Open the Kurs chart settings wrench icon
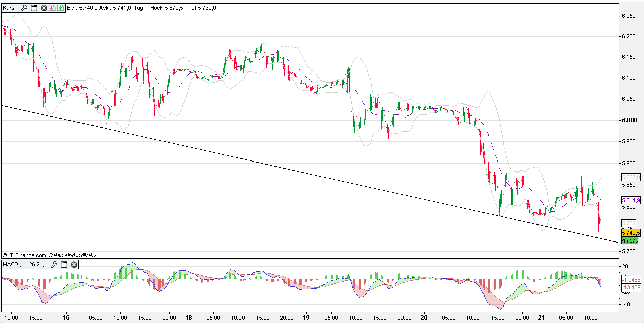This screenshot has width=644, height=323. (24, 8)
